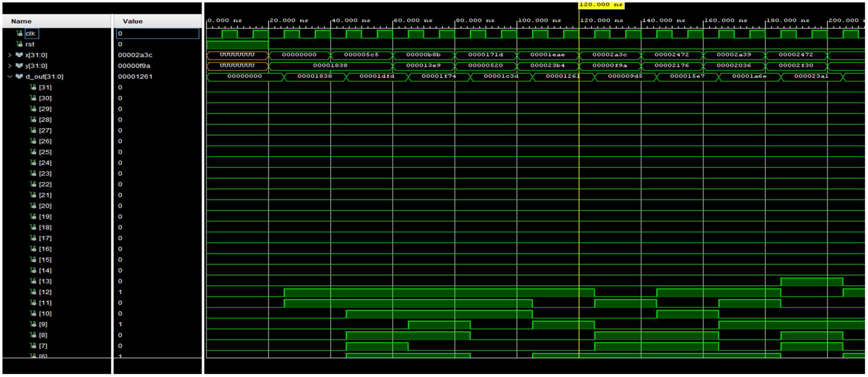Click the clk signal icon
868x377 pixels.
pyautogui.click(x=20, y=33)
